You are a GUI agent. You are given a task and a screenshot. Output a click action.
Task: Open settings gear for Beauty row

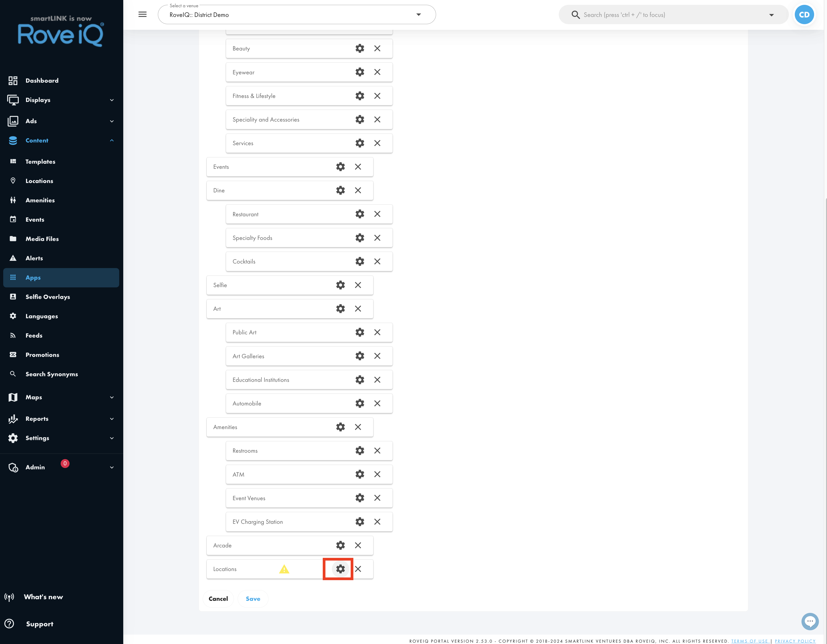pyautogui.click(x=359, y=48)
